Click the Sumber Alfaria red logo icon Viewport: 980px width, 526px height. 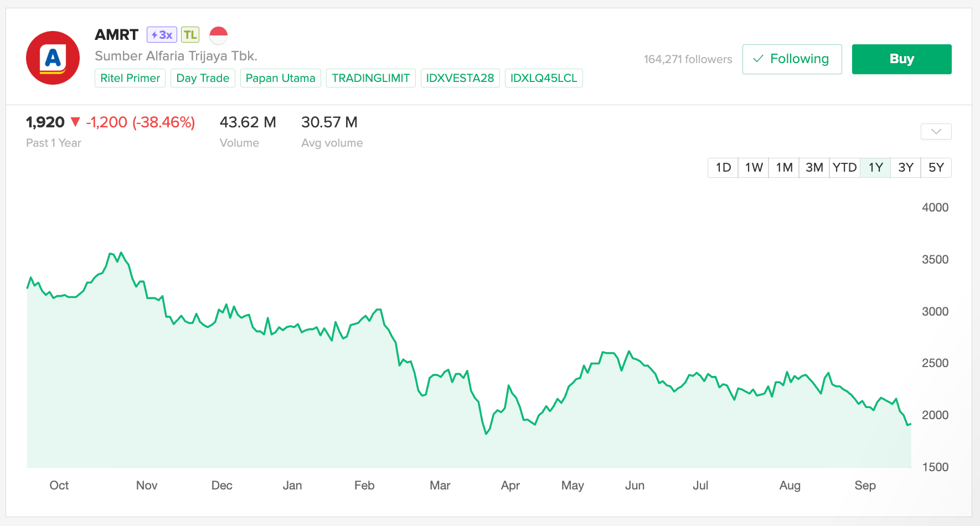[x=53, y=58]
